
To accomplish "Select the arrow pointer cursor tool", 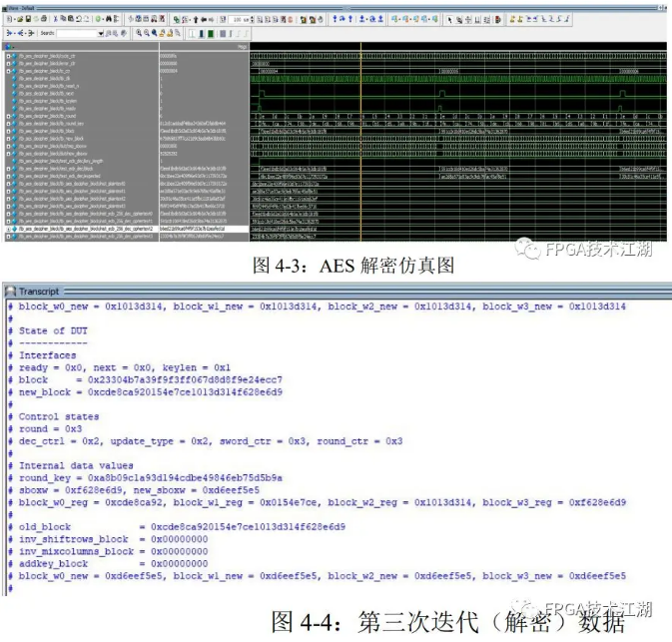I will coord(450,19).
